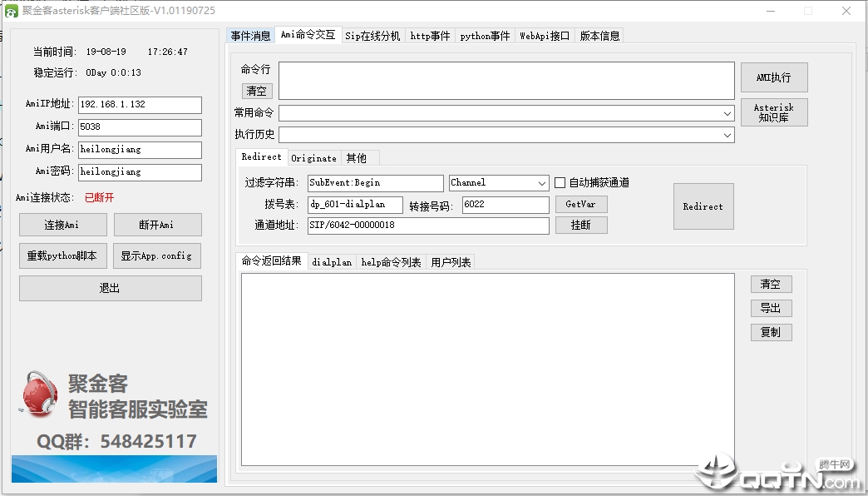Click the 重载python脚本 button

point(62,256)
